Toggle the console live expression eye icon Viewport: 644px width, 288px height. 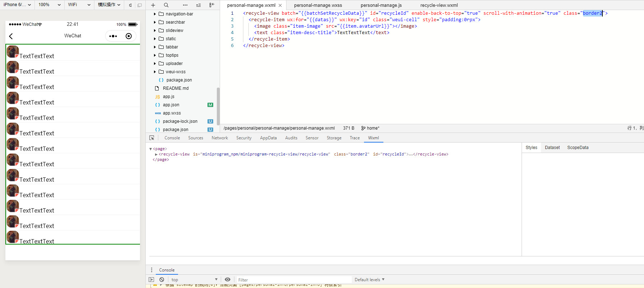tap(228, 279)
